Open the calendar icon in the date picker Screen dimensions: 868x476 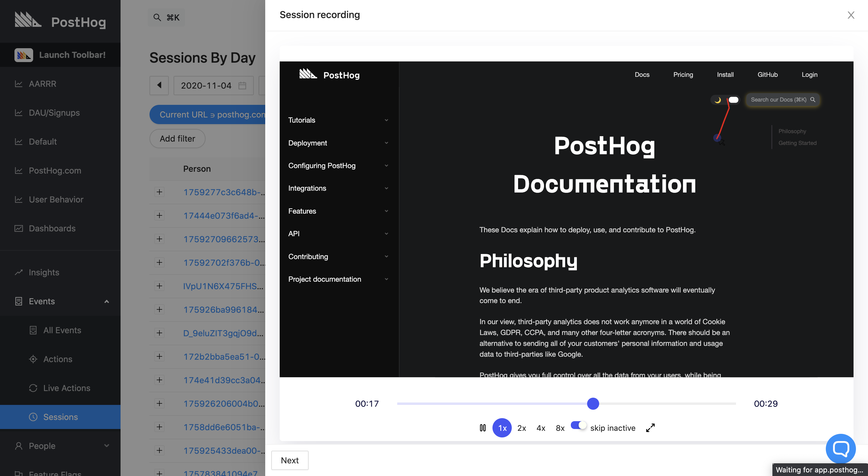[x=242, y=86]
